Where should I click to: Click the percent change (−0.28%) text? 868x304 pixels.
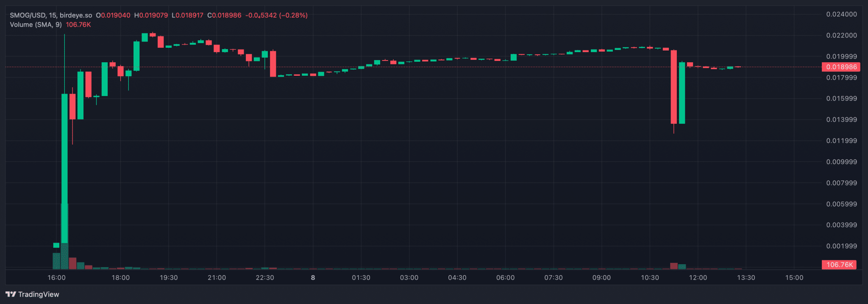tap(293, 15)
